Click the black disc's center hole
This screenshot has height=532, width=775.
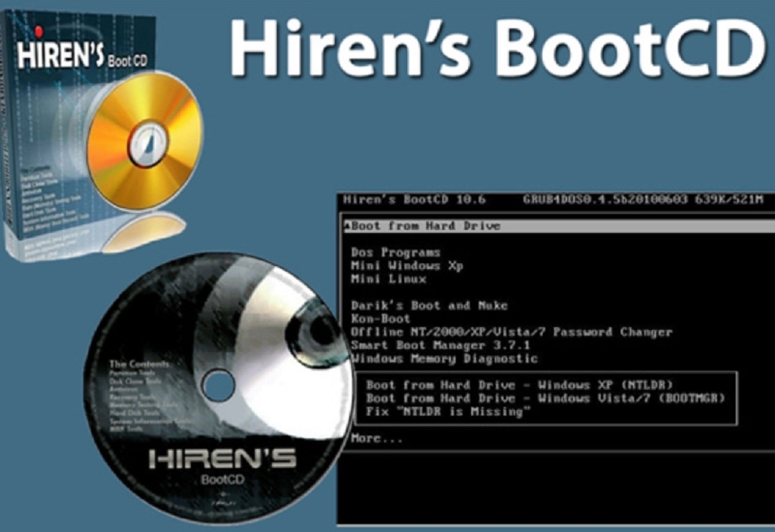pyautogui.click(x=219, y=386)
